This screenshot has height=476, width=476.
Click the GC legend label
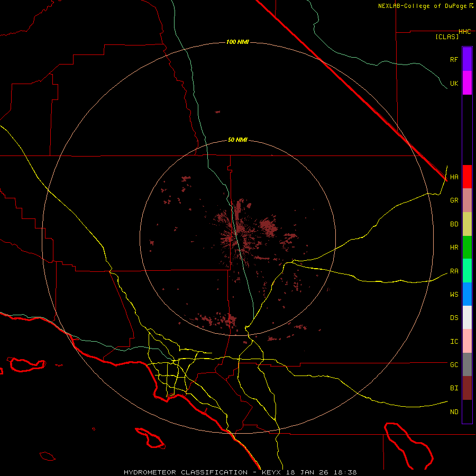click(x=454, y=365)
